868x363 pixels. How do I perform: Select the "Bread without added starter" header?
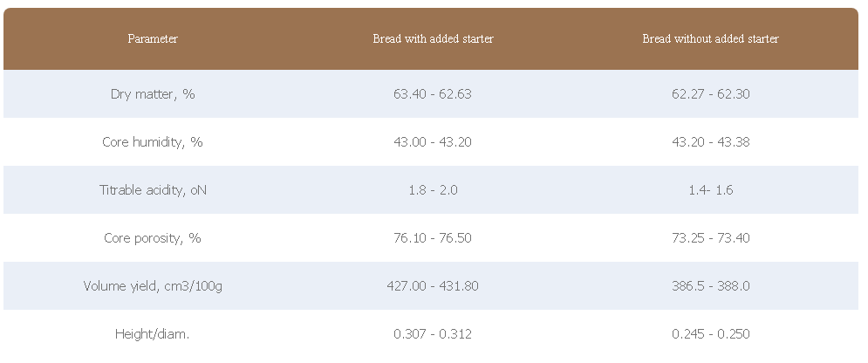pyautogui.click(x=710, y=39)
